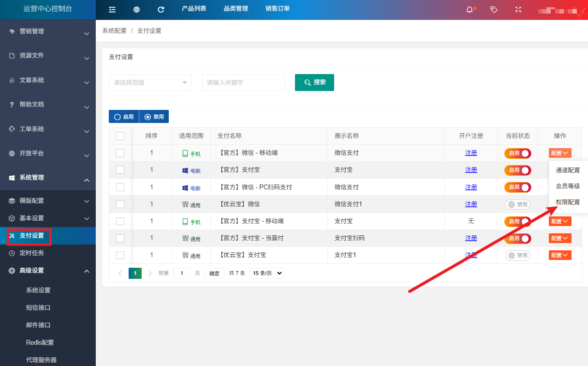
Task: Click the green 搜索 button
Action: (x=314, y=82)
